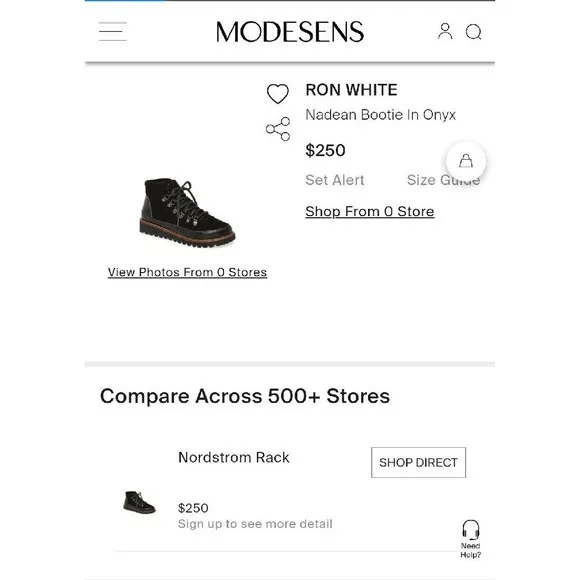The image size is (580, 580).
Task: Go to homepage via MODESENS logo
Action: (x=290, y=32)
